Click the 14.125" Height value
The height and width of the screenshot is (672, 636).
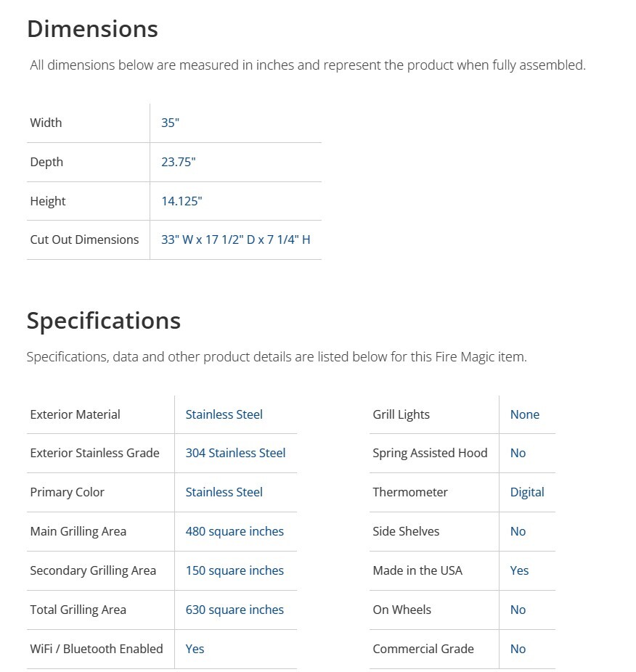tap(182, 201)
